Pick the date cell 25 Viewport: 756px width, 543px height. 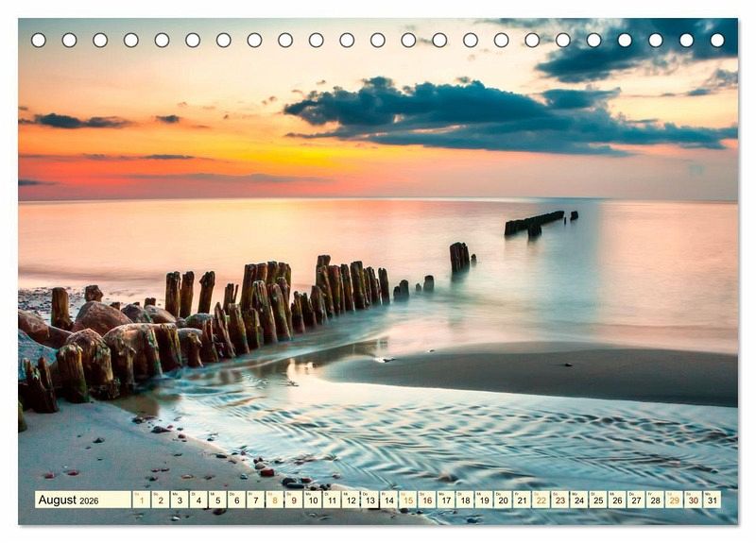tap(598, 500)
